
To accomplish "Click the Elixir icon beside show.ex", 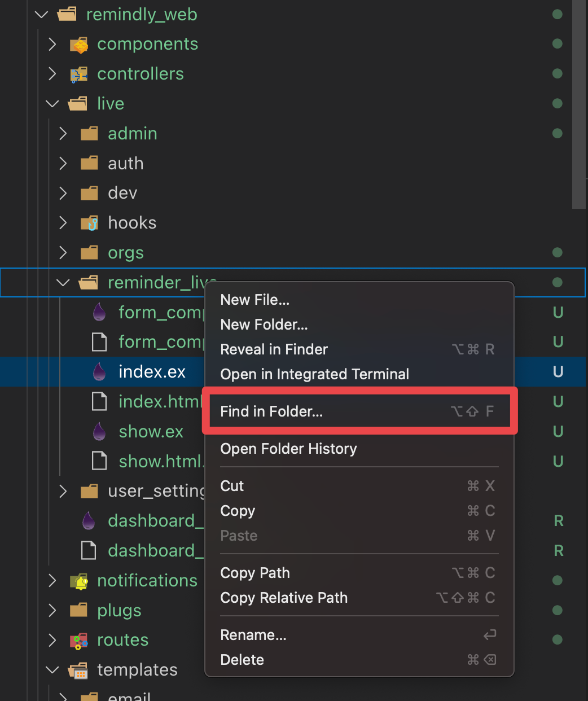I will (99, 432).
